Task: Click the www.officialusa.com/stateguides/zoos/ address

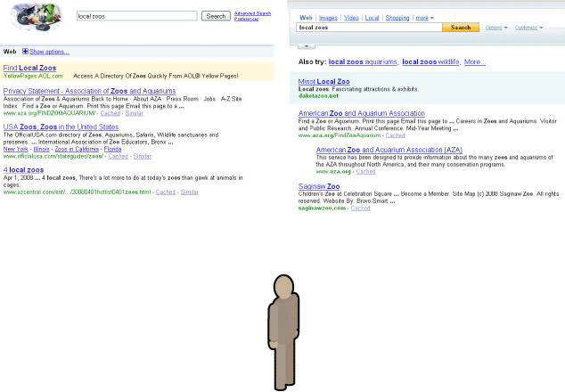Action: click(53, 156)
